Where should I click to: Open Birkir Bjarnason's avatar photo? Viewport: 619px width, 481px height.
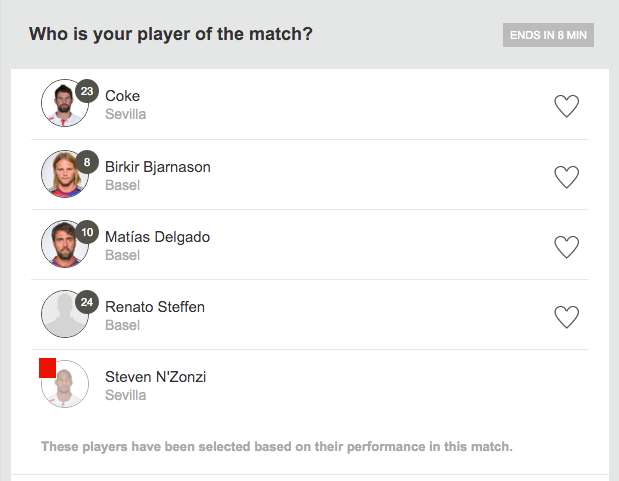click(65, 174)
